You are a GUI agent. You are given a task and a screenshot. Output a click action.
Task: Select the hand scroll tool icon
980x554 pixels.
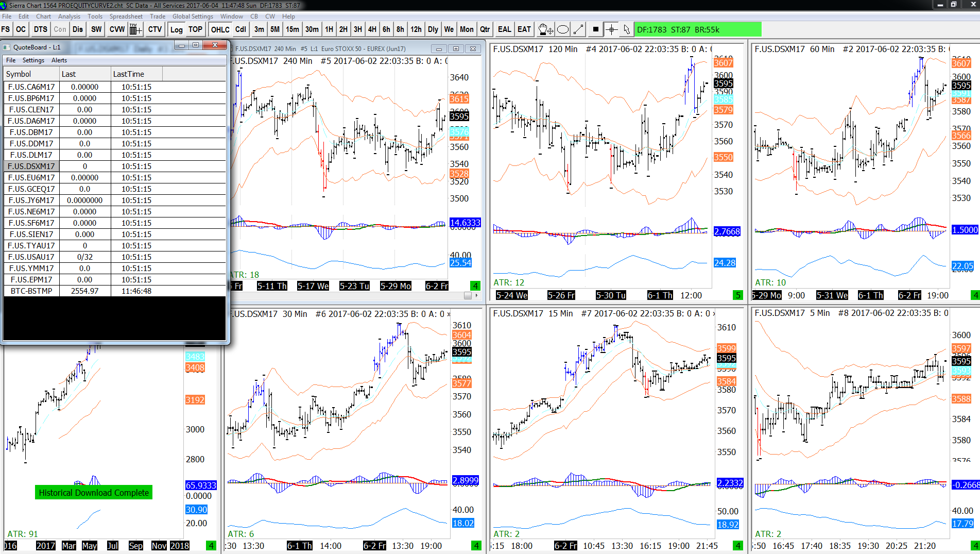(545, 29)
